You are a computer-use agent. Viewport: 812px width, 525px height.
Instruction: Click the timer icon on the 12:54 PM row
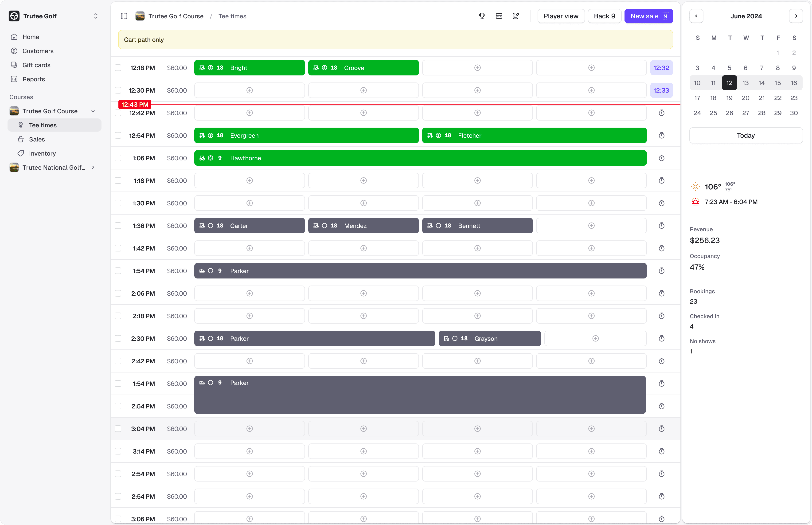(661, 135)
